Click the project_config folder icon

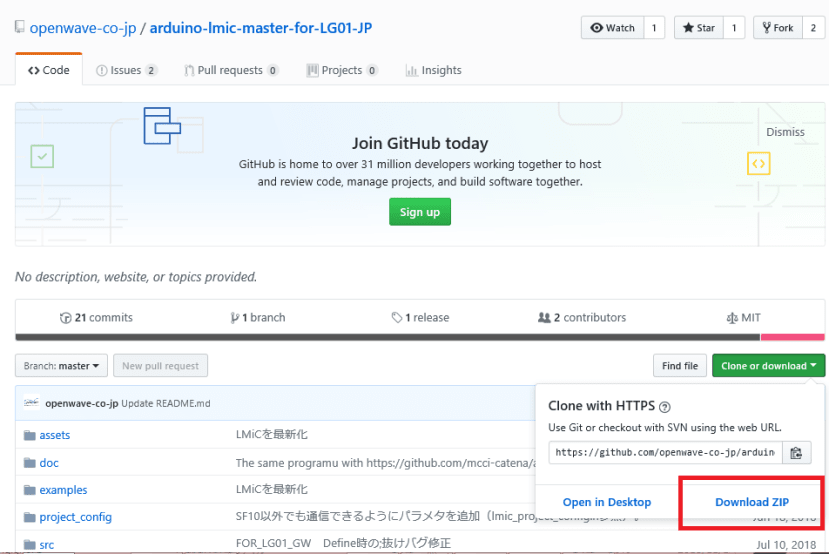point(30,518)
